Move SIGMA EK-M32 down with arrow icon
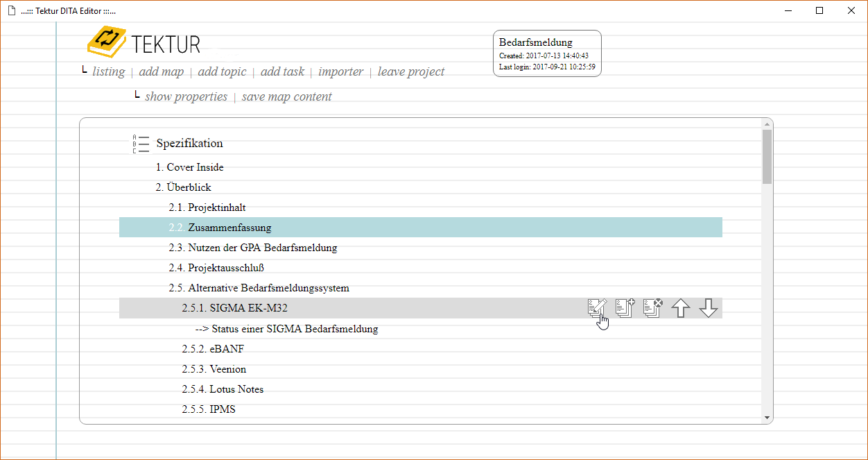This screenshot has width=868, height=460. pos(708,308)
